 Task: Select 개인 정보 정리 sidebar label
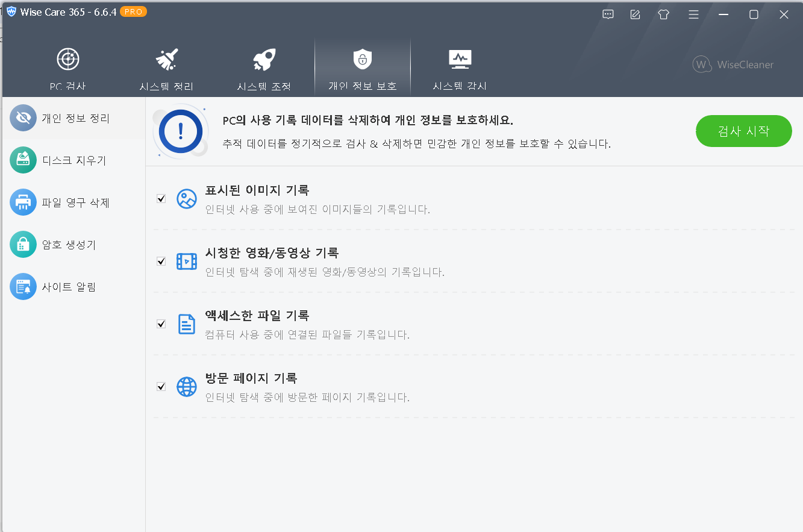76,118
